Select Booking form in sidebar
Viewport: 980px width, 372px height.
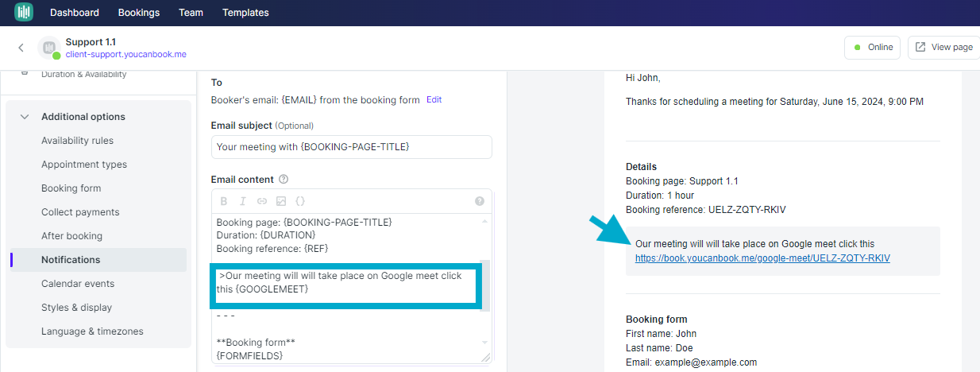pos(71,188)
